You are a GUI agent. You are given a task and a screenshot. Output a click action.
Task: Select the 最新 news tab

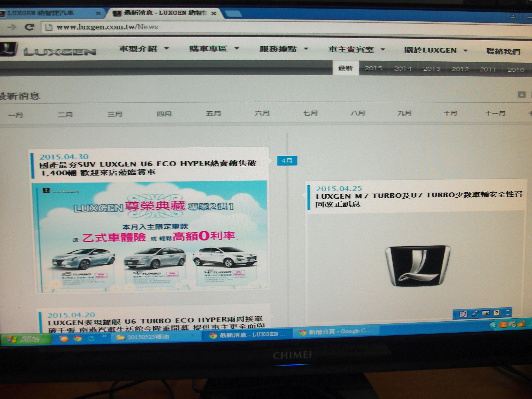tap(346, 68)
